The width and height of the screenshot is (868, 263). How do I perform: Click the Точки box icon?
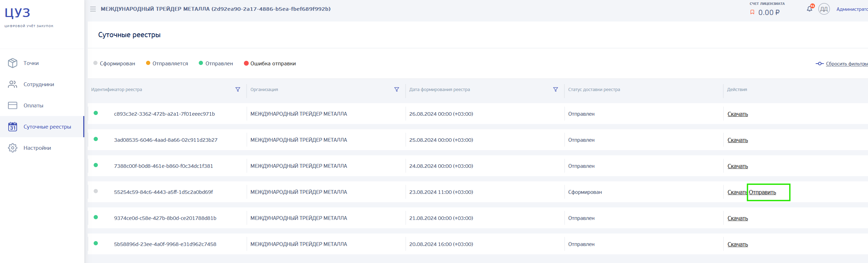coord(12,63)
